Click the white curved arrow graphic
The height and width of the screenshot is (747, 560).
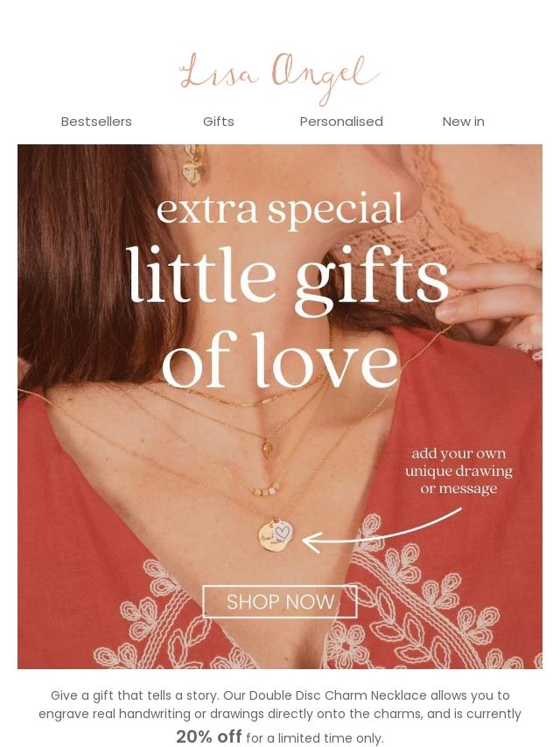(x=381, y=531)
